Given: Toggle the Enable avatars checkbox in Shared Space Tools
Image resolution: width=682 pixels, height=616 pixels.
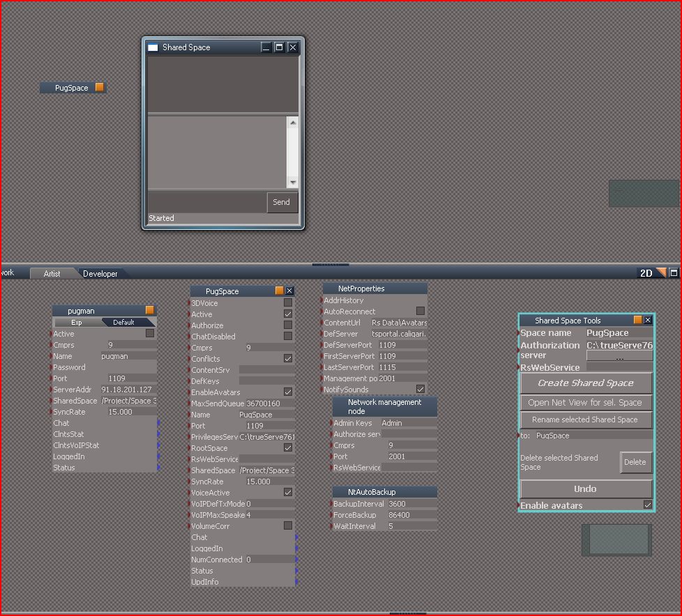Looking at the screenshot, I should click(x=648, y=505).
